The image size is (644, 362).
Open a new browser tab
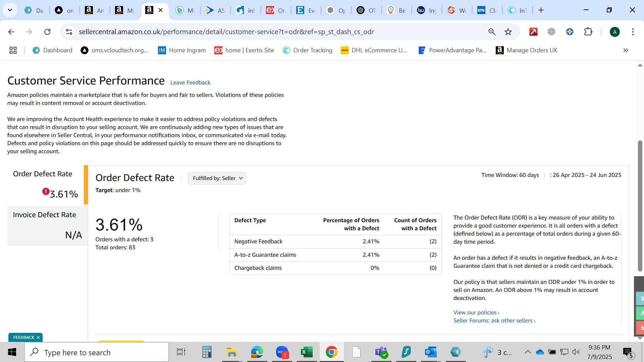[541, 10]
